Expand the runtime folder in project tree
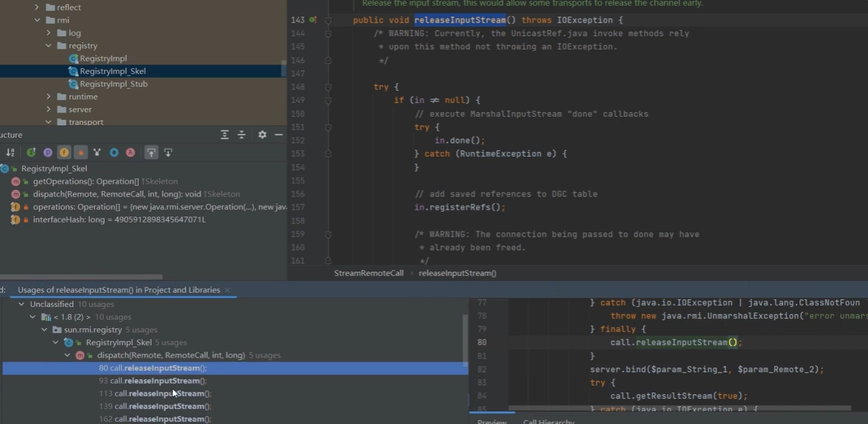This screenshot has height=424, width=868. pos(49,97)
